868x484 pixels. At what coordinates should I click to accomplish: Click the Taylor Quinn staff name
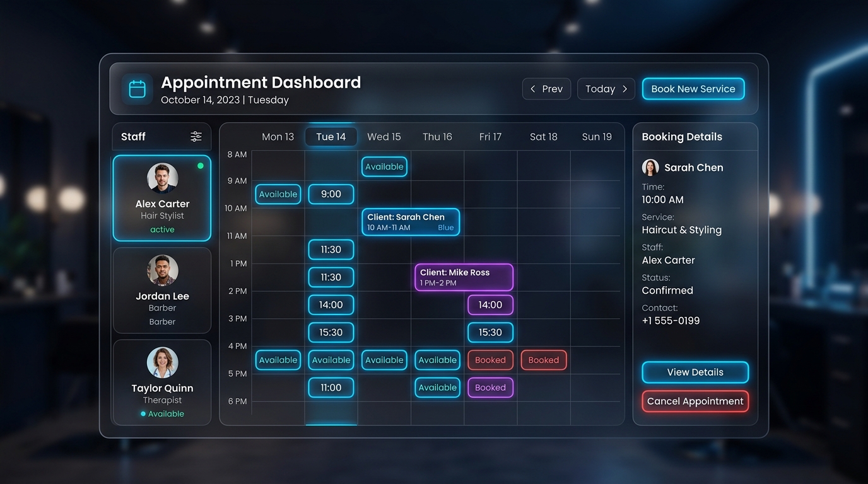pyautogui.click(x=162, y=388)
